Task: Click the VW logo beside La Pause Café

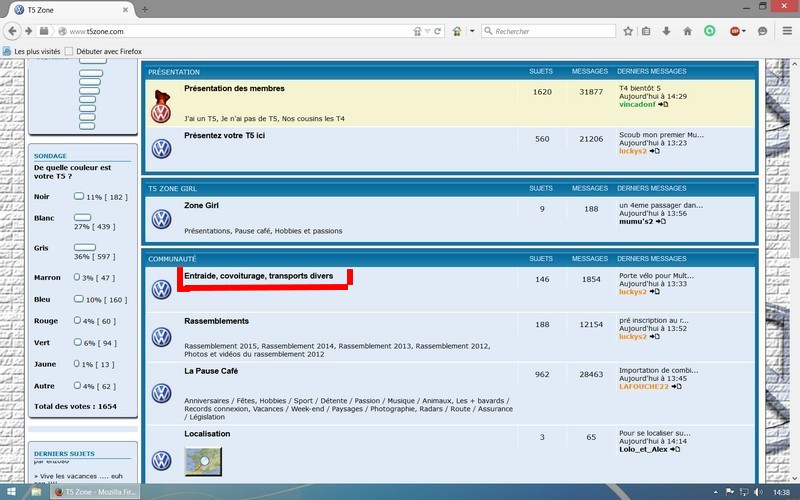Action: [x=161, y=393]
